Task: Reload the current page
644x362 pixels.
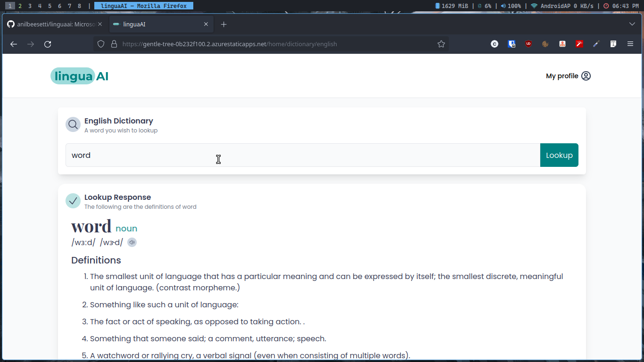Action: click(47, 44)
